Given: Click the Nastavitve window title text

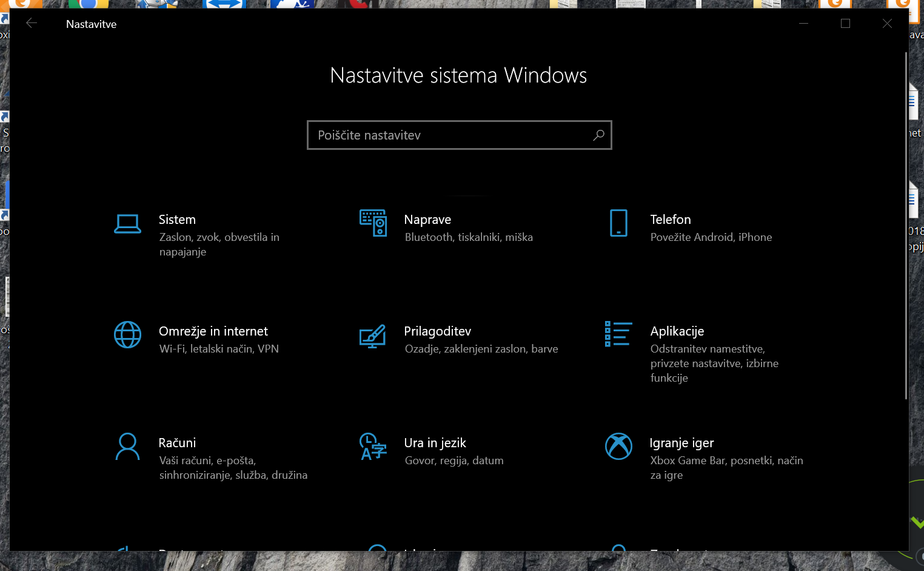Looking at the screenshot, I should click(x=91, y=24).
